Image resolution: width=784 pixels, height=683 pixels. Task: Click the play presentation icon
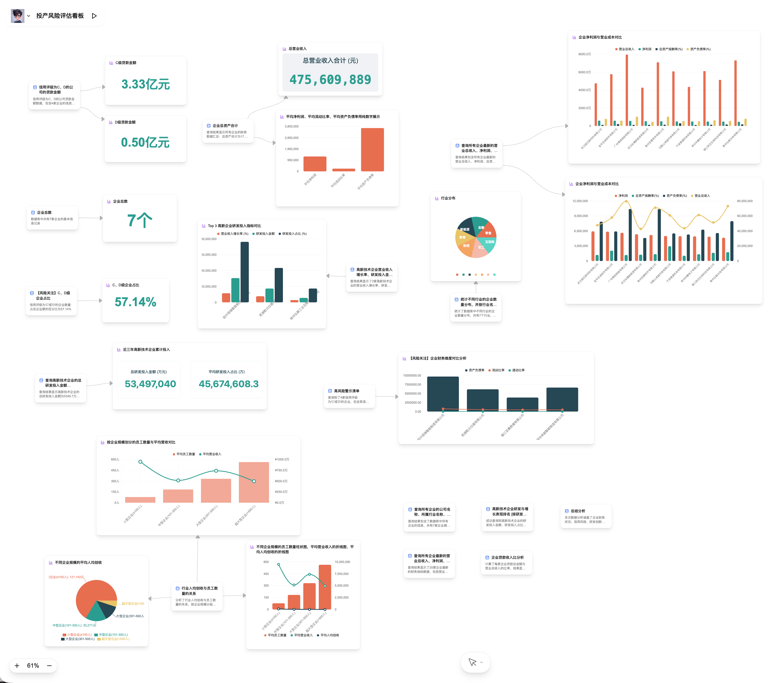94,16
